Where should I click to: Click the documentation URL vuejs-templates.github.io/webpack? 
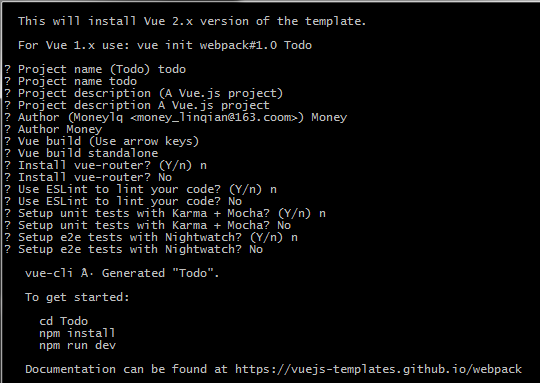tap(378, 370)
